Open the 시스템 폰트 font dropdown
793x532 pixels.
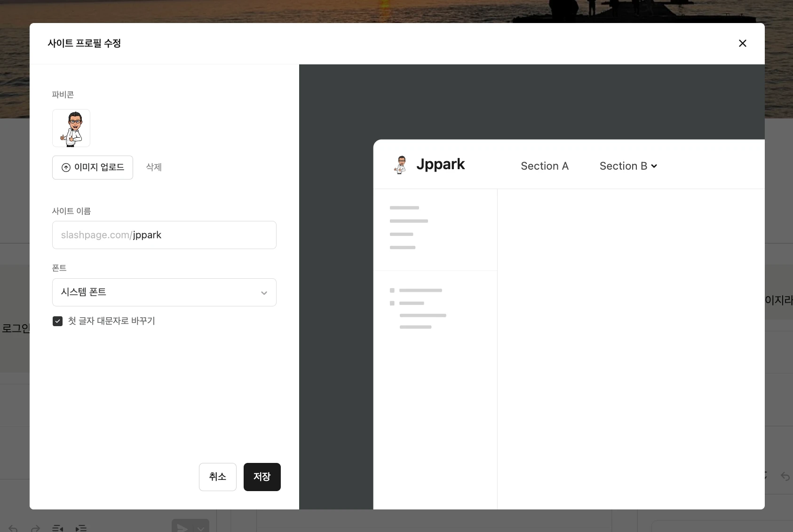click(x=164, y=292)
